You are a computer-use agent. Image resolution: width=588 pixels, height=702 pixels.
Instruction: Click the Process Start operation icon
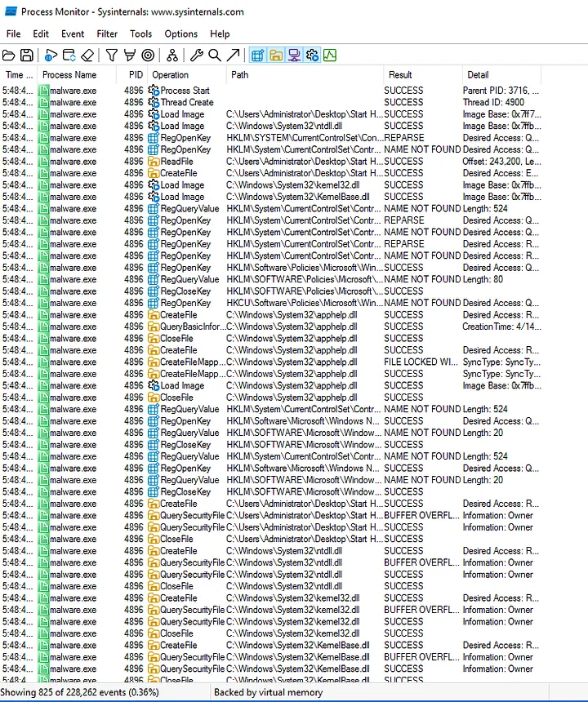pyautogui.click(x=154, y=91)
